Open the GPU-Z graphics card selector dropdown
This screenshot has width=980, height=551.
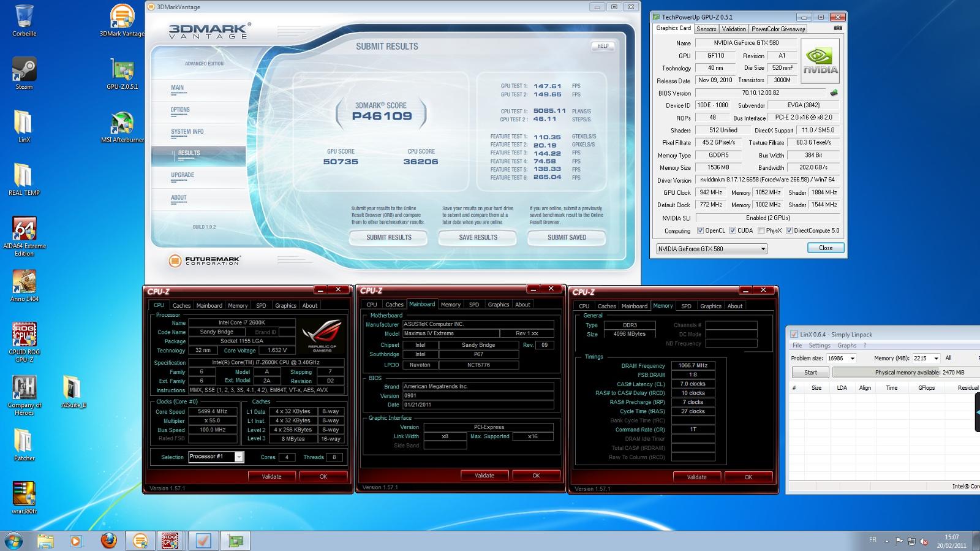point(711,249)
